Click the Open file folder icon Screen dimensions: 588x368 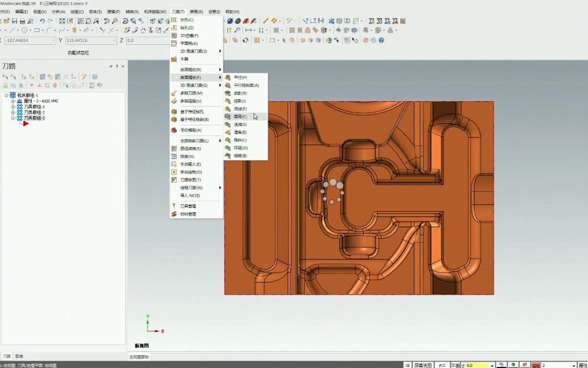7,21
